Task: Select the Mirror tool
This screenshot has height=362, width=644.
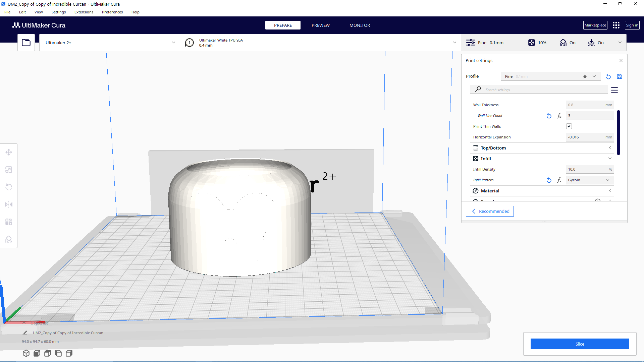Action: (x=9, y=204)
